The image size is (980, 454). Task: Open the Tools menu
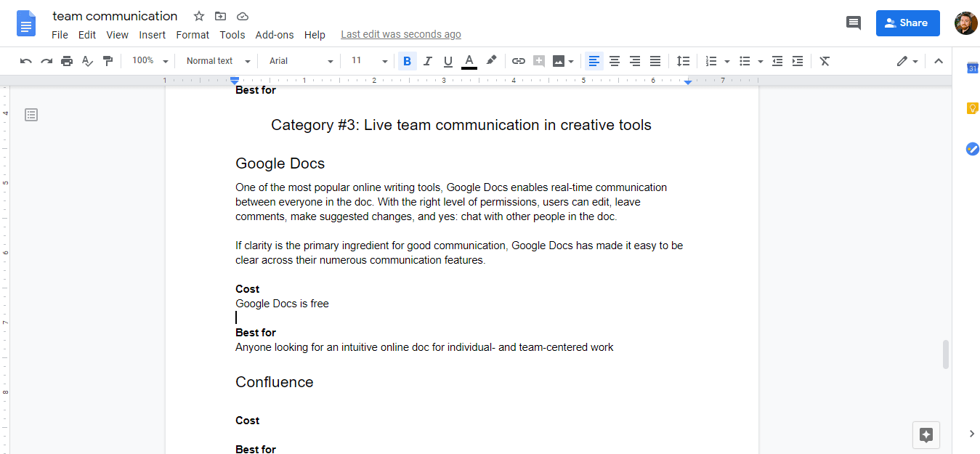pyautogui.click(x=232, y=35)
